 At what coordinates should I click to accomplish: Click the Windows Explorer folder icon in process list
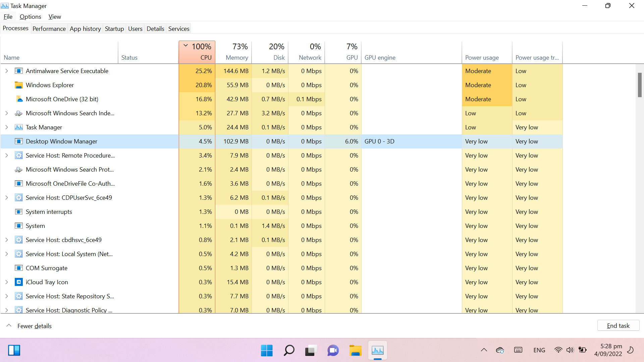[x=19, y=85]
